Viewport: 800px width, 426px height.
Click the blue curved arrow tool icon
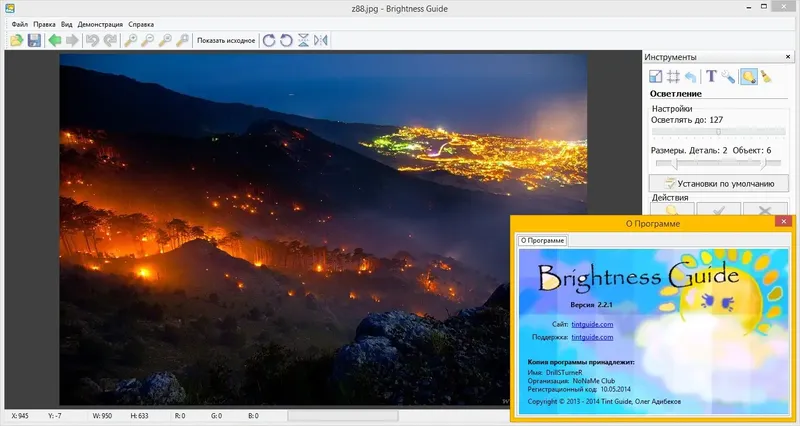690,77
